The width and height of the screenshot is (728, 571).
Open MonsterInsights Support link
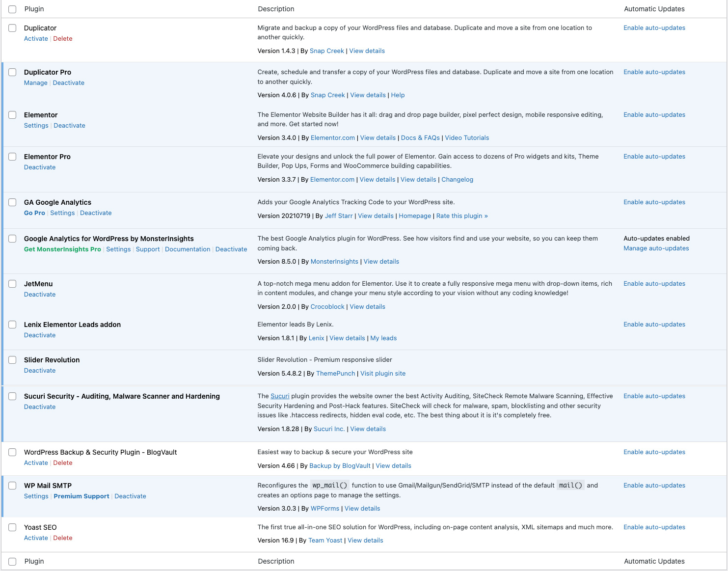point(148,249)
